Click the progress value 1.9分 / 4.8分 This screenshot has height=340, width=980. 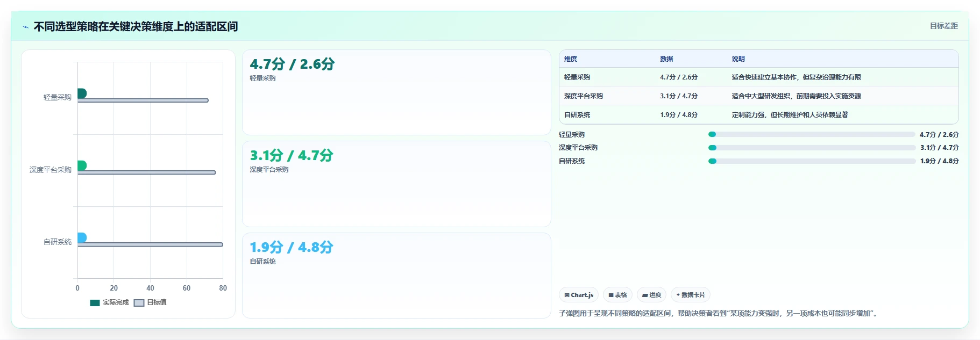[939, 161]
